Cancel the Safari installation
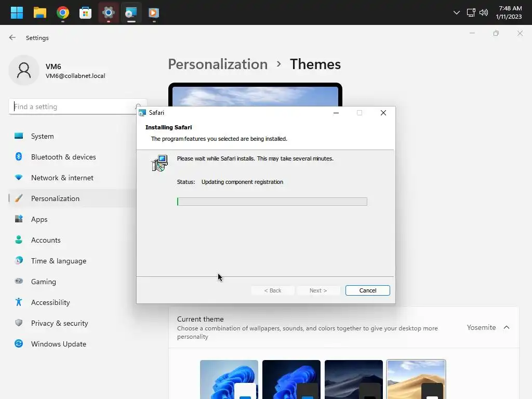Screen dimensions: 532x399 tap(367, 290)
